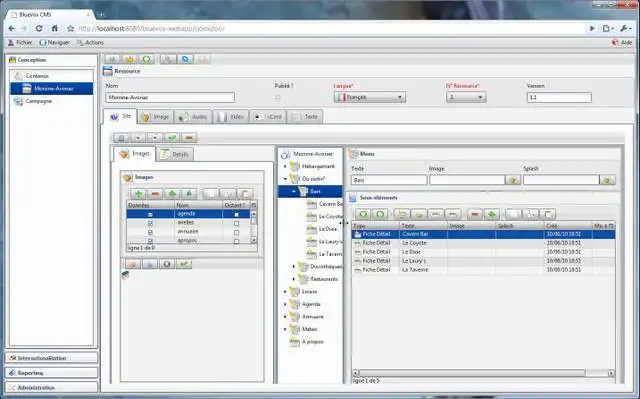Add an image with the green plus icon
Image resolution: width=640 pixels, height=399 pixels.
(x=138, y=193)
